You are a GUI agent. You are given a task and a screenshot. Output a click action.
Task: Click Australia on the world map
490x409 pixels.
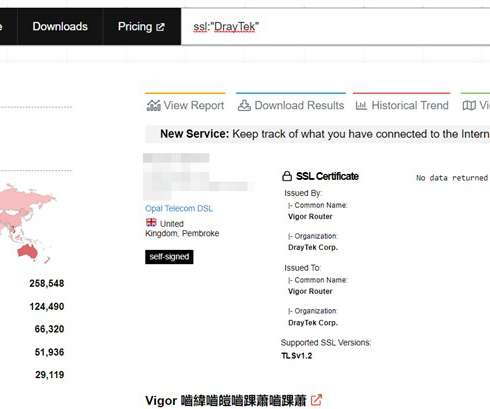[27, 251]
